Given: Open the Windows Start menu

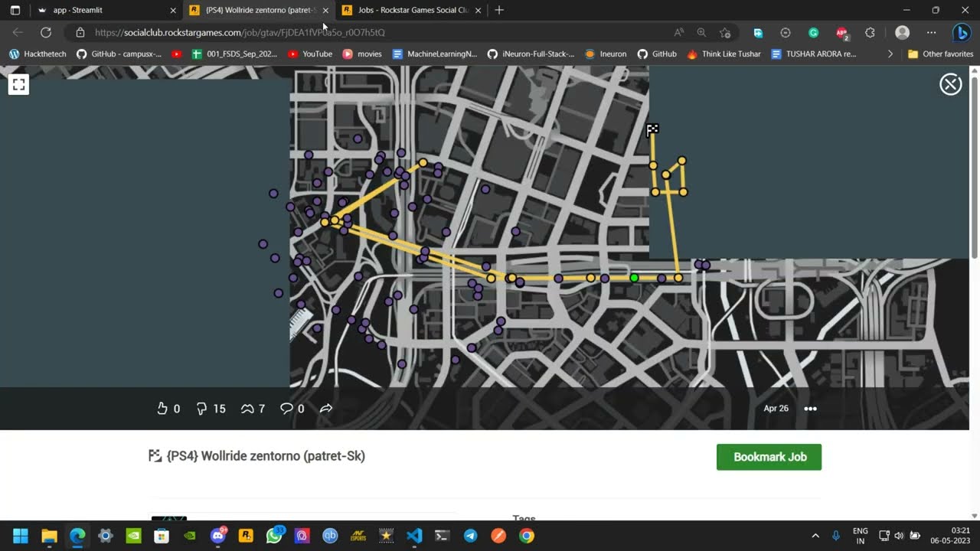Looking at the screenshot, I should [x=21, y=536].
